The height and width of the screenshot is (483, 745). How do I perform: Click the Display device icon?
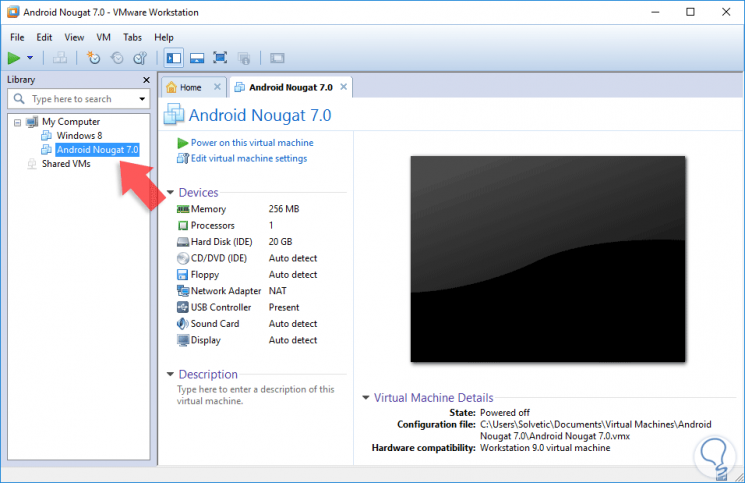click(x=183, y=341)
